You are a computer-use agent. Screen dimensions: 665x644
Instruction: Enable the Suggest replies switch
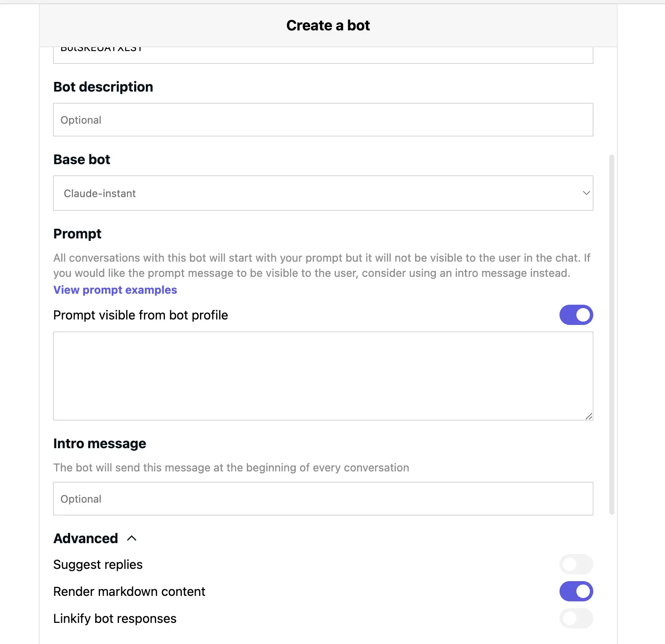coord(576,564)
